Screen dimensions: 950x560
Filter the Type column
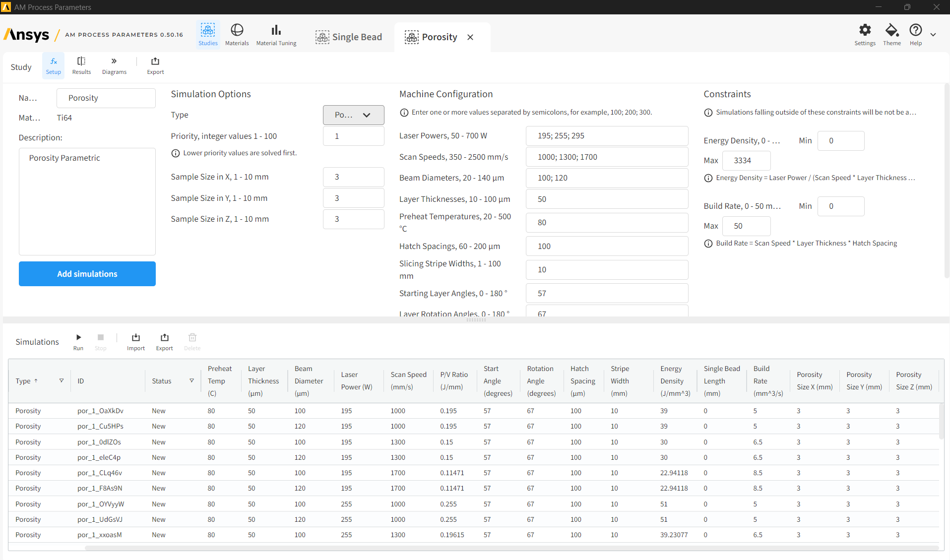[x=62, y=380]
